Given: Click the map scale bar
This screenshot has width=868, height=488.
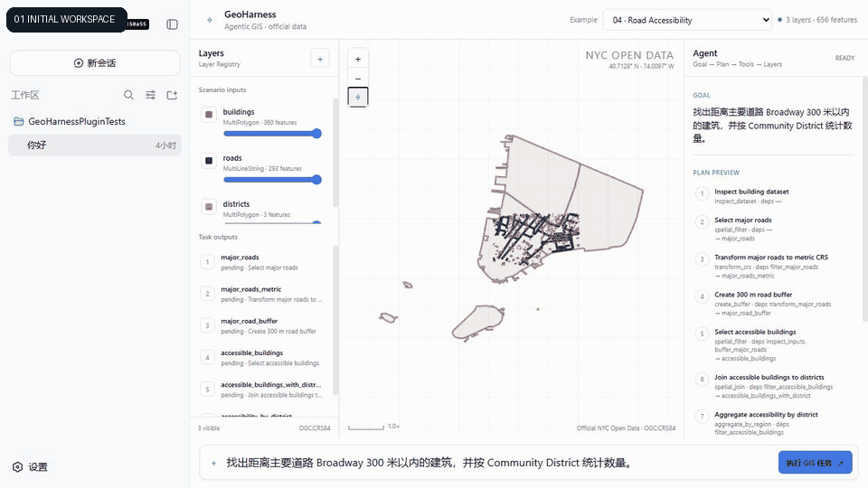Looking at the screenshot, I should point(366,427).
